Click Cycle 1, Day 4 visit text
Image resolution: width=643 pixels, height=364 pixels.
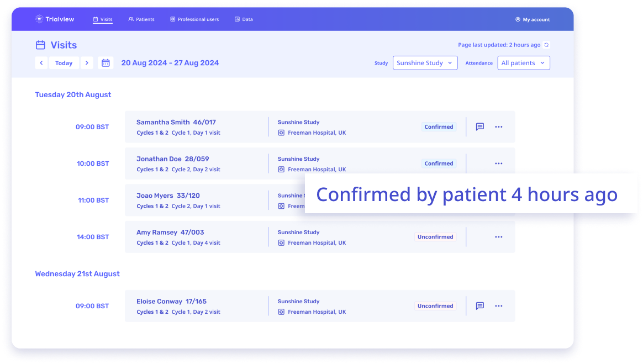point(196,242)
